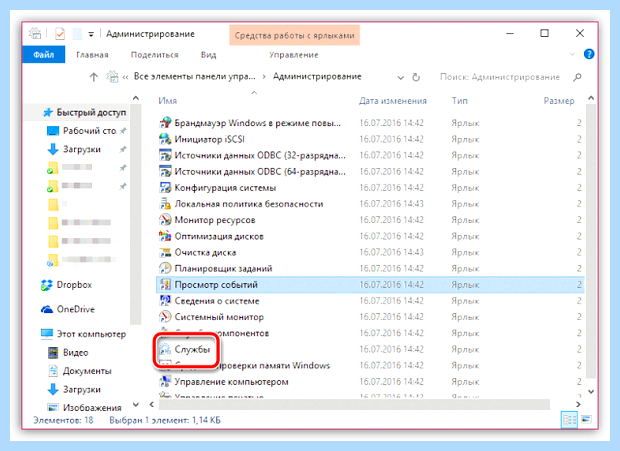Click the double chevron in address bar
The width and height of the screenshot is (620, 451).
tap(125, 77)
